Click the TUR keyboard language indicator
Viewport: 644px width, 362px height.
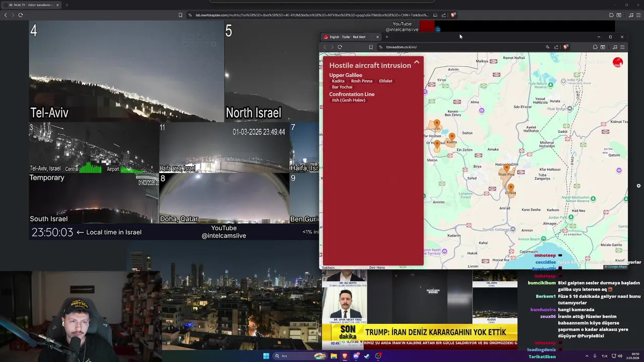pos(604,356)
